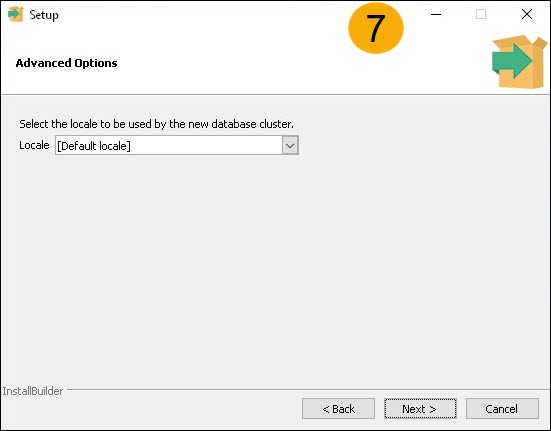Click the horizontal separator line beside InstallBuilder
The image size is (551, 431).
click(x=309, y=389)
